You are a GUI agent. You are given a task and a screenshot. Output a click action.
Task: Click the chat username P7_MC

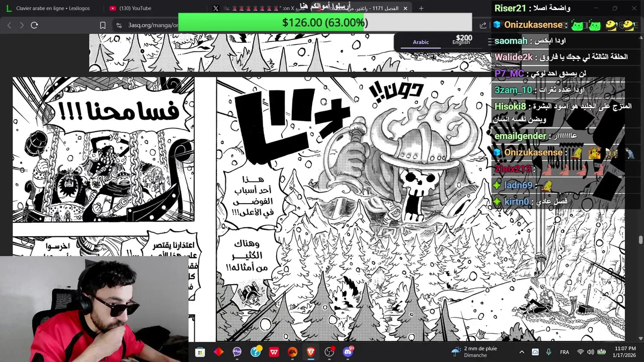tap(509, 74)
